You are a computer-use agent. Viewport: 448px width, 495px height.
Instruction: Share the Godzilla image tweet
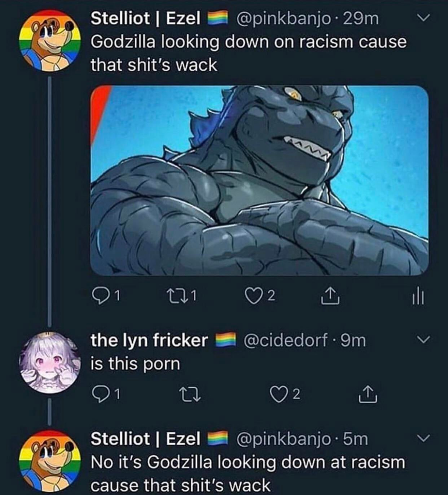pos(330,296)
